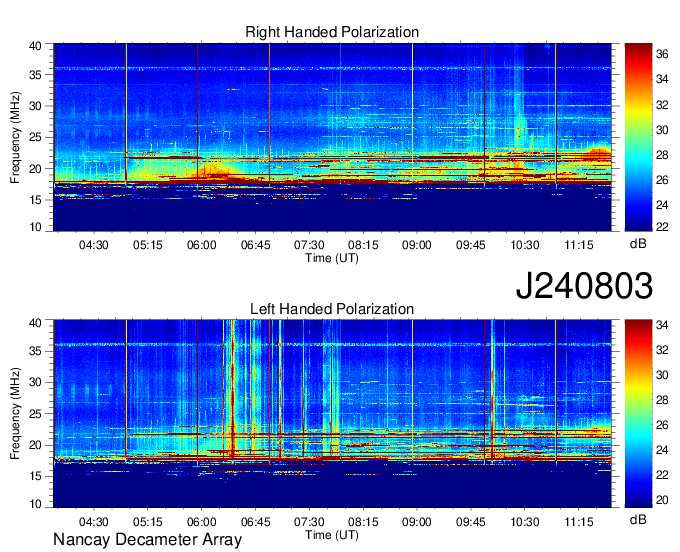Click the right-handed plot color scale bar
This screenshot has width=680, height=552.
click(x=638, y=137)
